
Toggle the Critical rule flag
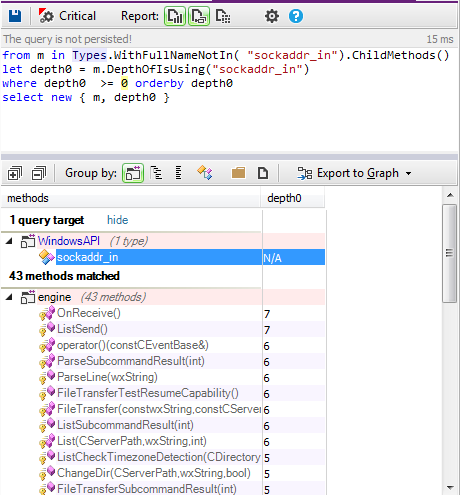point(67,16)
